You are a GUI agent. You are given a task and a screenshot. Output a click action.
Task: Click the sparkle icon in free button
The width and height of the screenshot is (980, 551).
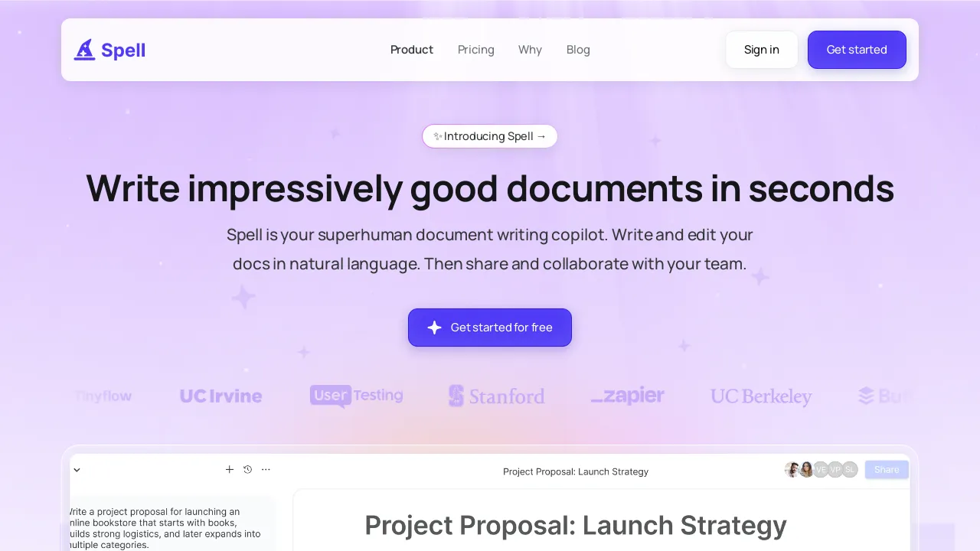click(x=434, y=328)
